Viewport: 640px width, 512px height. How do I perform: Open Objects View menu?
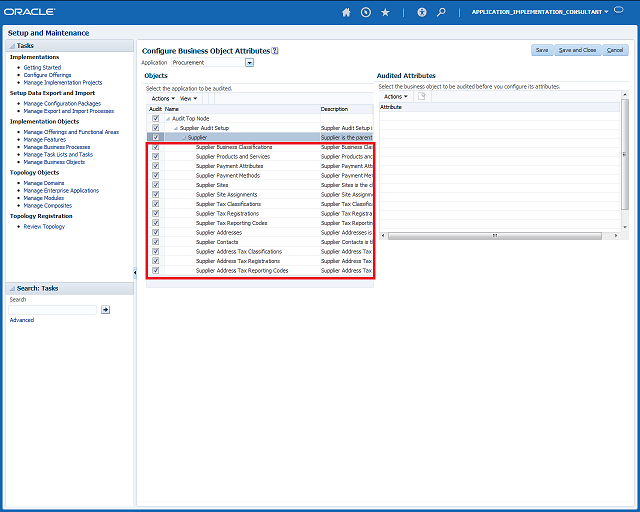coord(188,98)
